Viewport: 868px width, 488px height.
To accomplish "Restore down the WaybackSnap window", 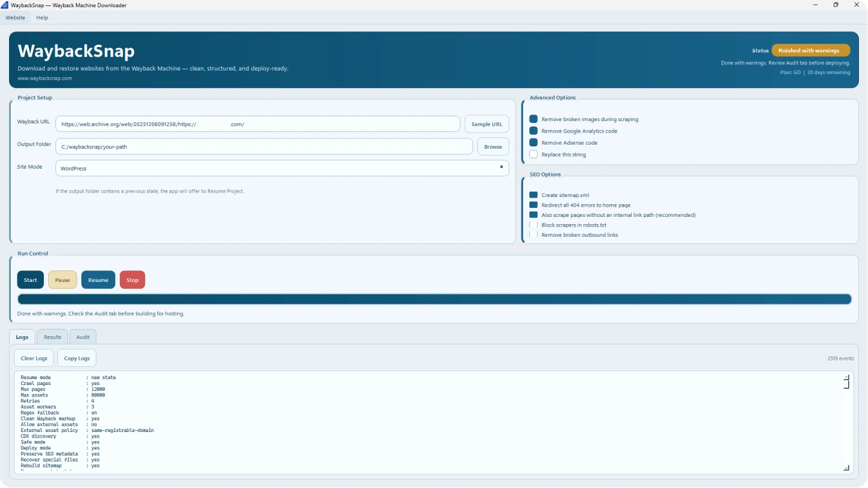I will (x=835, y=5).
